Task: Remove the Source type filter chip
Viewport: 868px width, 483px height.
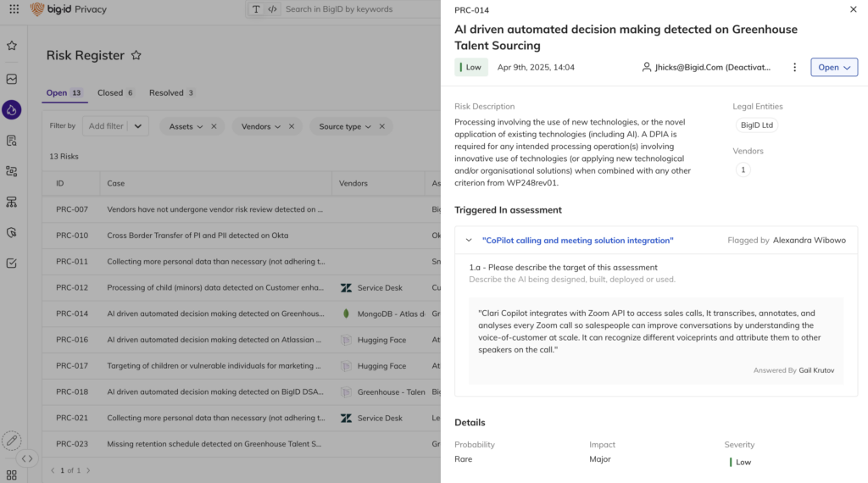Action: coord(381,126)
